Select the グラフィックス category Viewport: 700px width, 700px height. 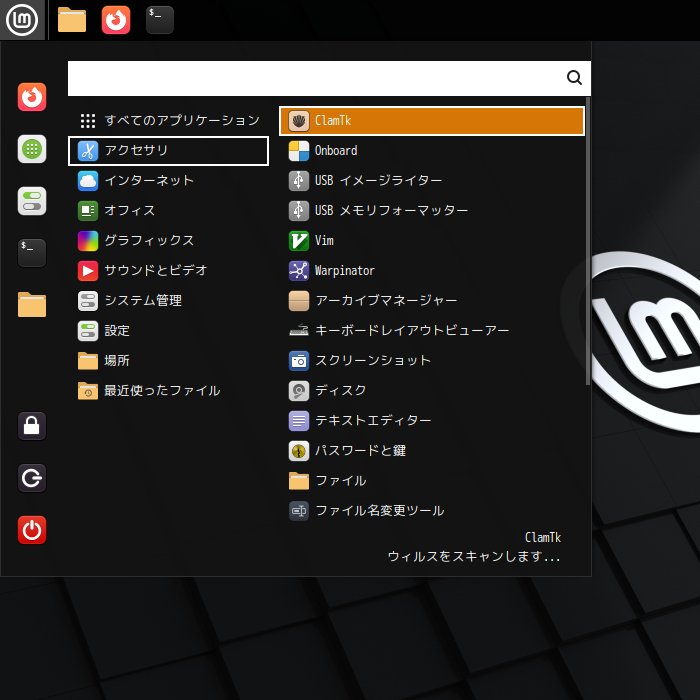coord(168,241)
